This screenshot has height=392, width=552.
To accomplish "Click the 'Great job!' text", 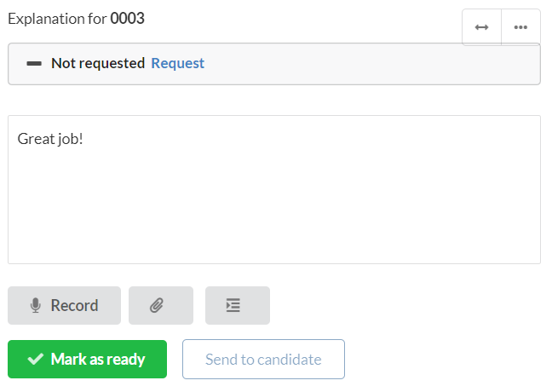I will point(50,139).
